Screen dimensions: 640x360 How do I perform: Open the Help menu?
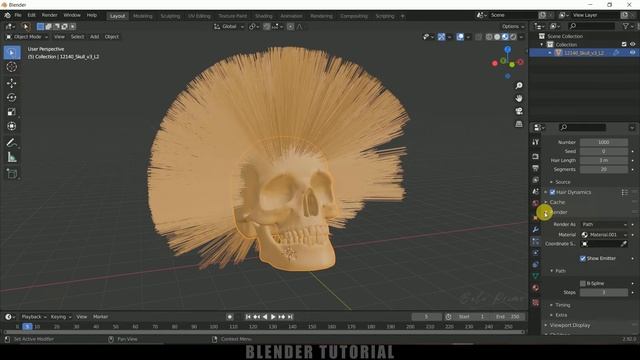click(x=92, y=15)
